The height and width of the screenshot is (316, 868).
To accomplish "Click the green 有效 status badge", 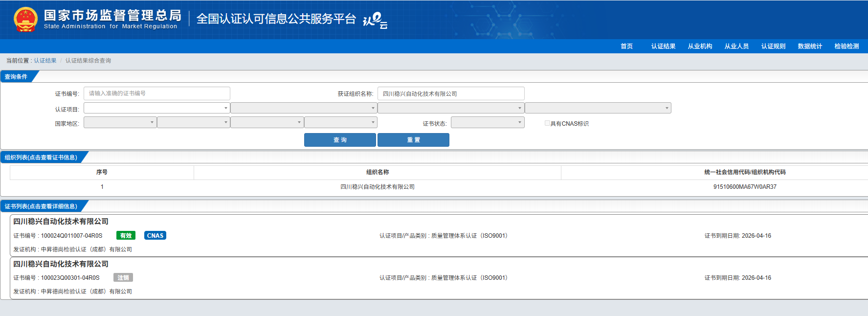I will coord(126,235).
